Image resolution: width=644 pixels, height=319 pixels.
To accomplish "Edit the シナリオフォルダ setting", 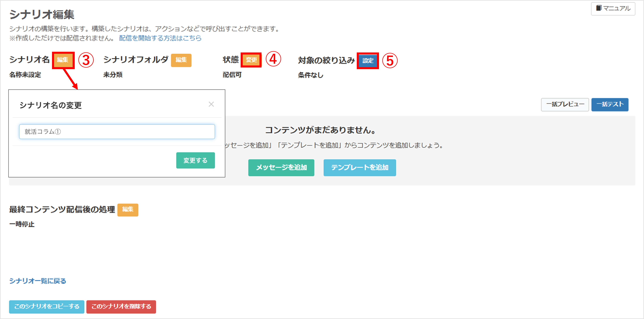I will (x=181, y=60).
